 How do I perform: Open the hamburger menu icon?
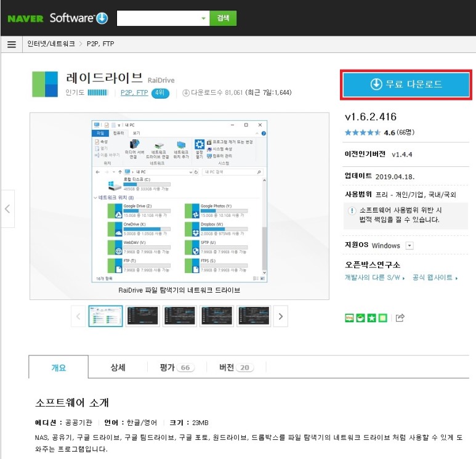(x=12, y=44)
